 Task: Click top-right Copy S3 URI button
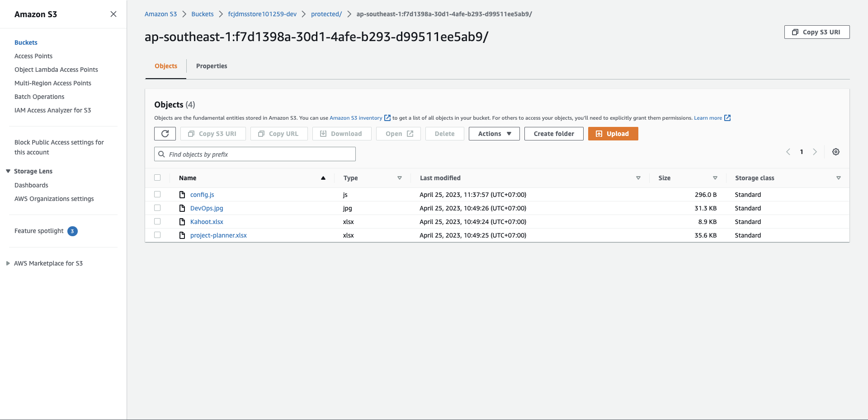[817, 32]
